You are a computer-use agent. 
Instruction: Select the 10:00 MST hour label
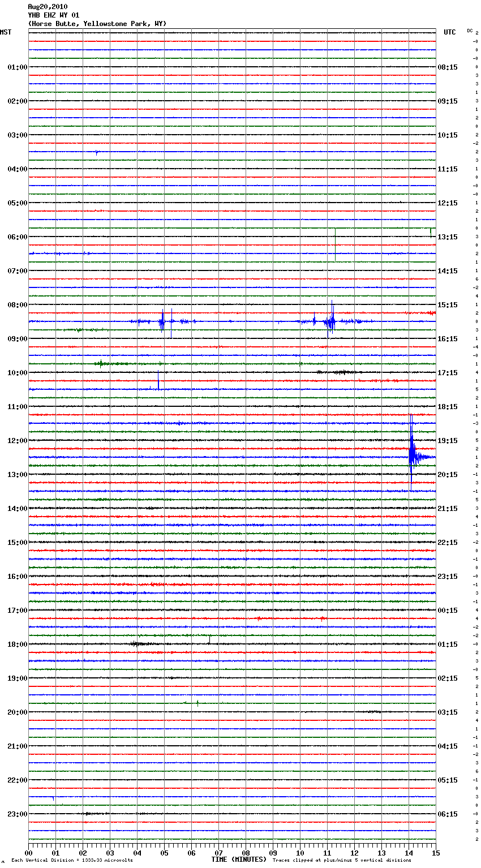coord(18,373)
